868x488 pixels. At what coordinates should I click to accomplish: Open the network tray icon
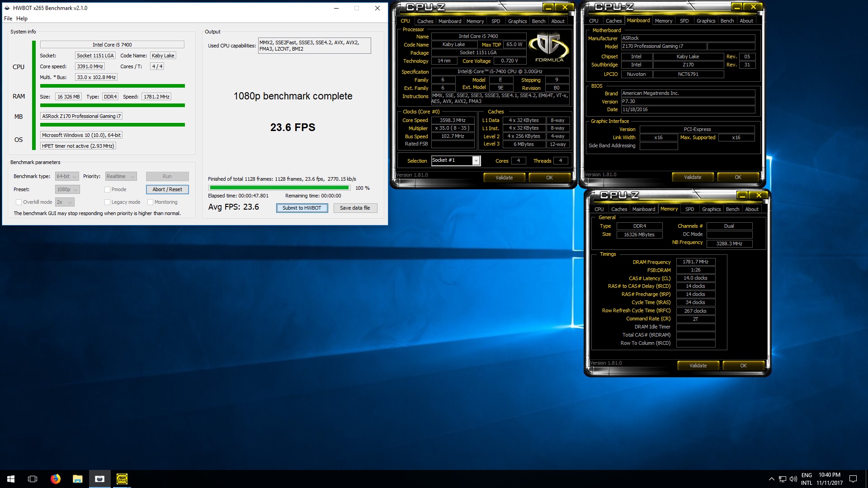(x=782, y=479)
